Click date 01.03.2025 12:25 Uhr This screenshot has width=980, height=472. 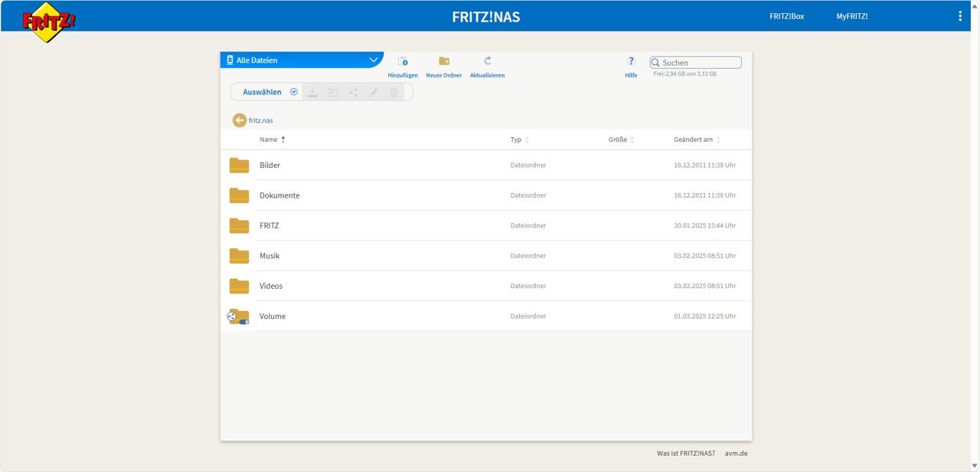pos(705,316)
